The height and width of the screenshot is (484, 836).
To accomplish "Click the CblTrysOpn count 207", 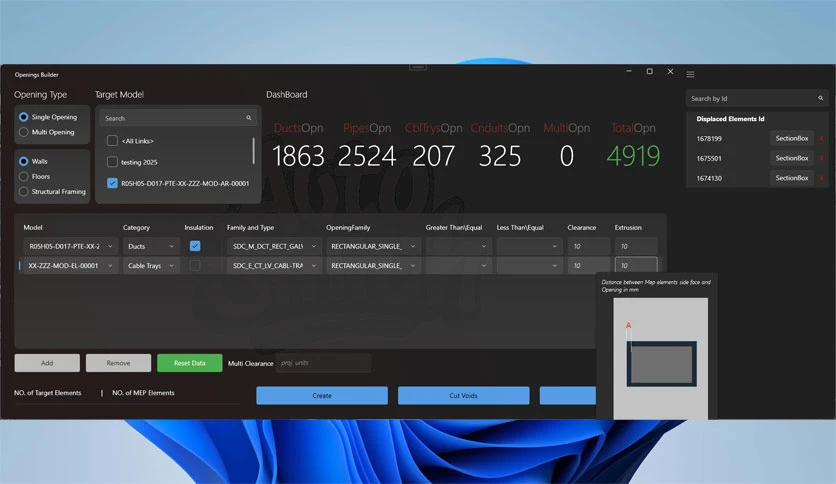I will click(x=433, y=156).
